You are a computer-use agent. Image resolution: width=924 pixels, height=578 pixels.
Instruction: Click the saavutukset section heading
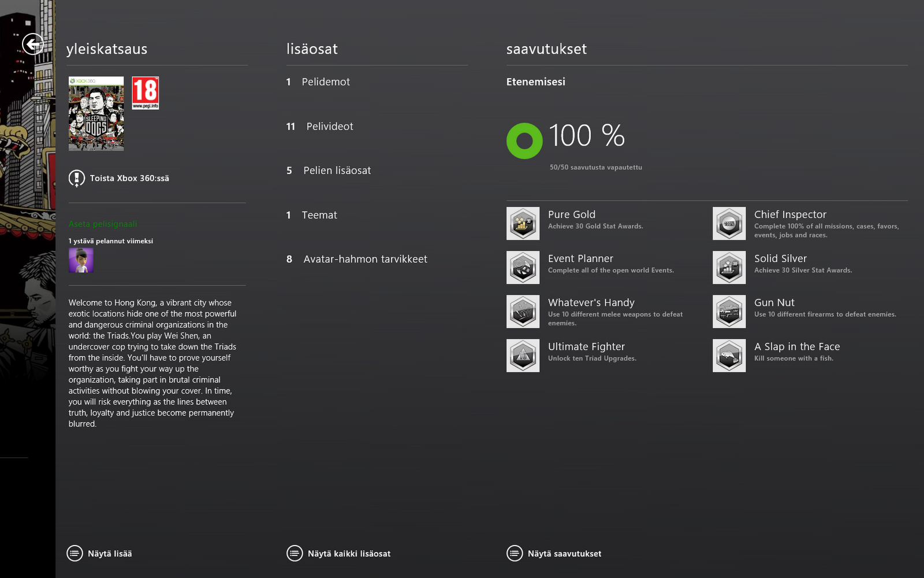546,49
